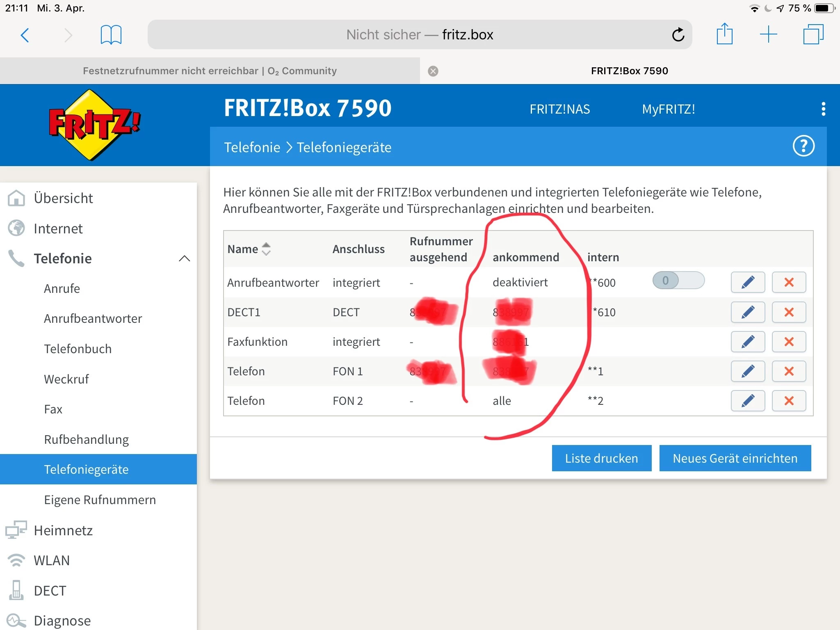Switch to the O2 Community tab
This screenshot has height=630, width=840.
click(210, 71)
